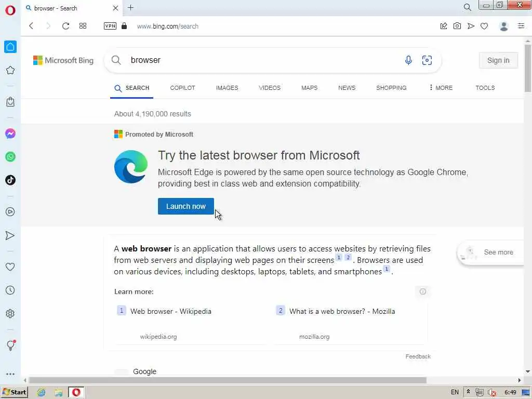Open sidebar Speed Dial bookmarks star icon
Image resolution: width=532 pixels, height=399 pixels.
[x=10, y=70]
